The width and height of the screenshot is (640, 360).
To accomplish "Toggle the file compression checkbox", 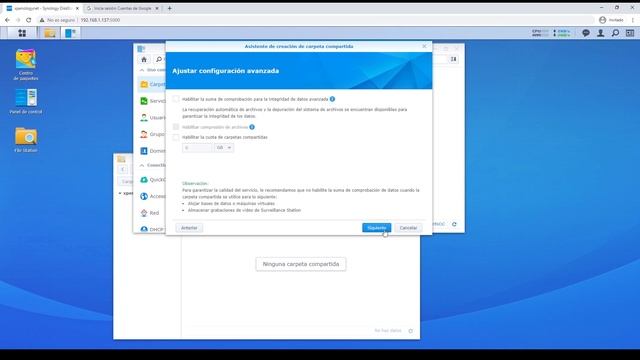I will coord(176,127).
